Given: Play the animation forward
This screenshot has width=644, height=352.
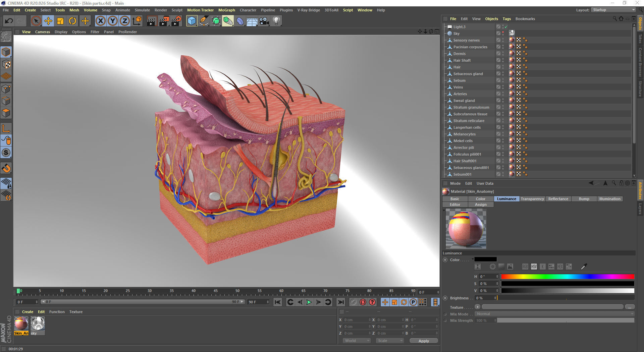Looking at the screenshot, I should (x=309, y=302).
